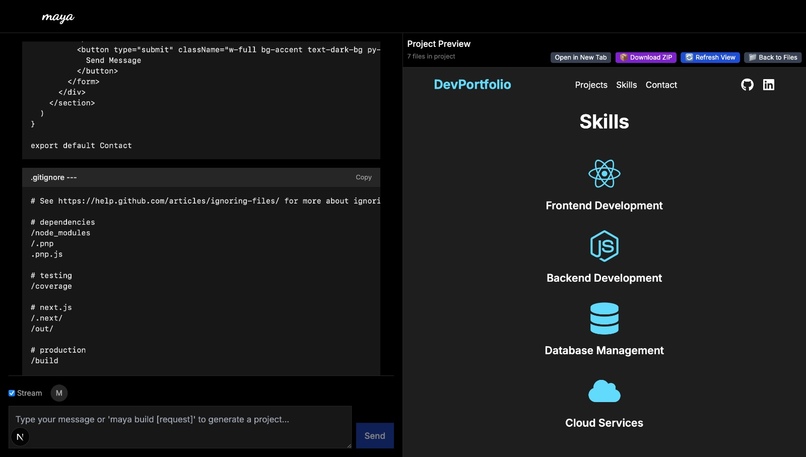Click the '/coverage' line

[x=51, y=286]
